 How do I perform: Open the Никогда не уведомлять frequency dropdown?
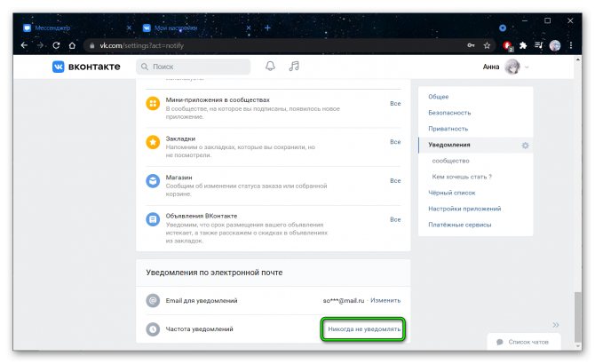(x=363, y=329)
